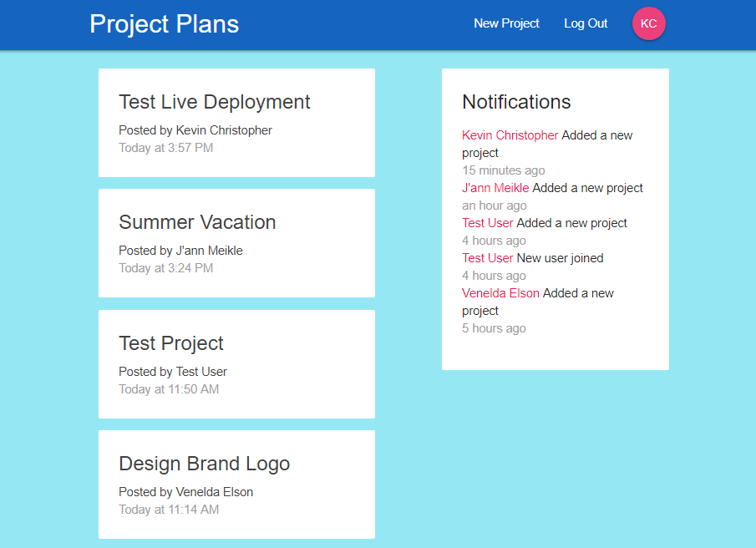This screenshot has width=756, height=548.
Task: Click 'Posted by Kevin Christopher' text
Action: click(x=195, y=130)
